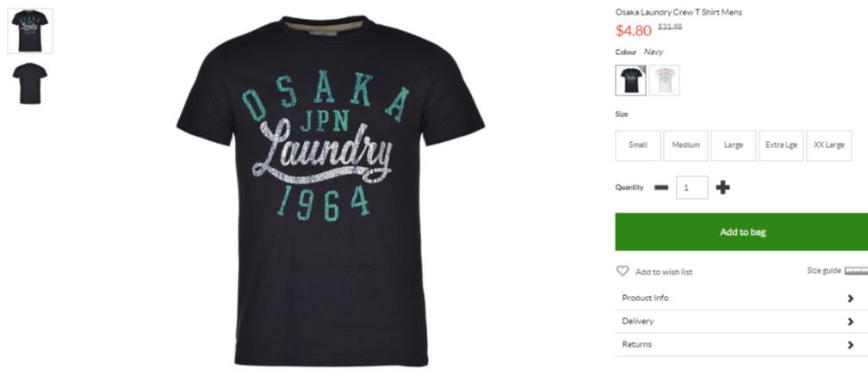The width and height of the screenshot is (868, 376).
Task: Expand the Product Info section
Action: 741,298
